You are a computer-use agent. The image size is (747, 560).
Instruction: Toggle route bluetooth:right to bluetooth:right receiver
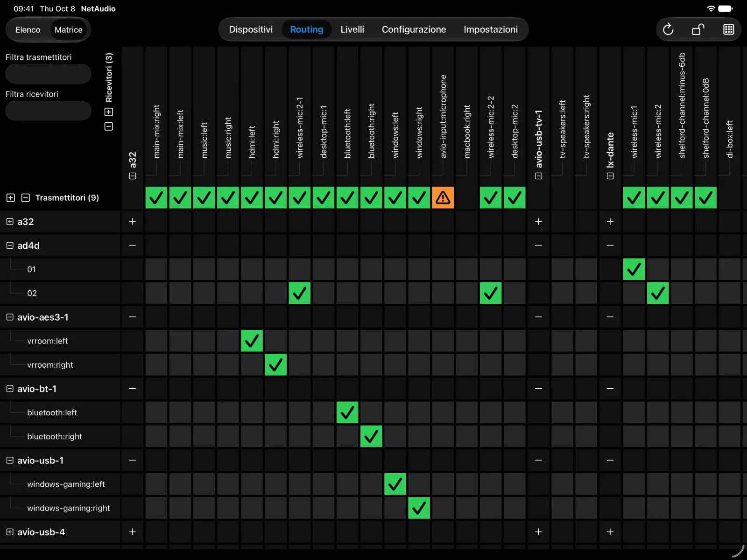371,436
